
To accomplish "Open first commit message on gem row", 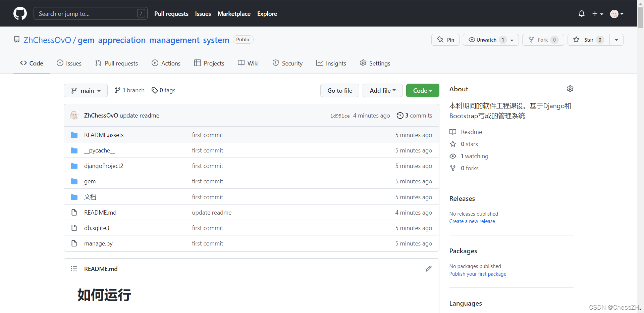I will click(207, 181).
